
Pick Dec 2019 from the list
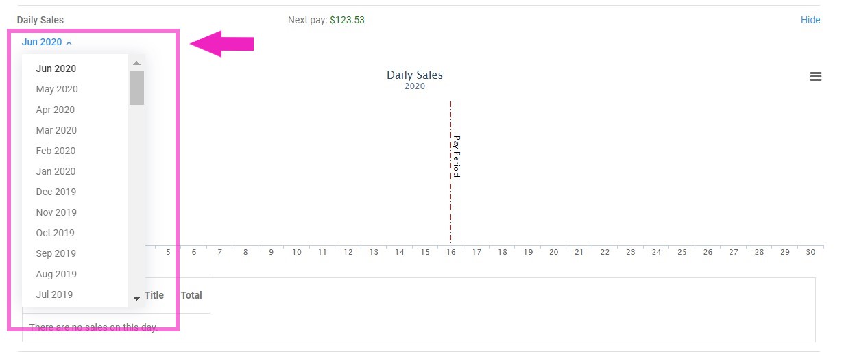56,192
